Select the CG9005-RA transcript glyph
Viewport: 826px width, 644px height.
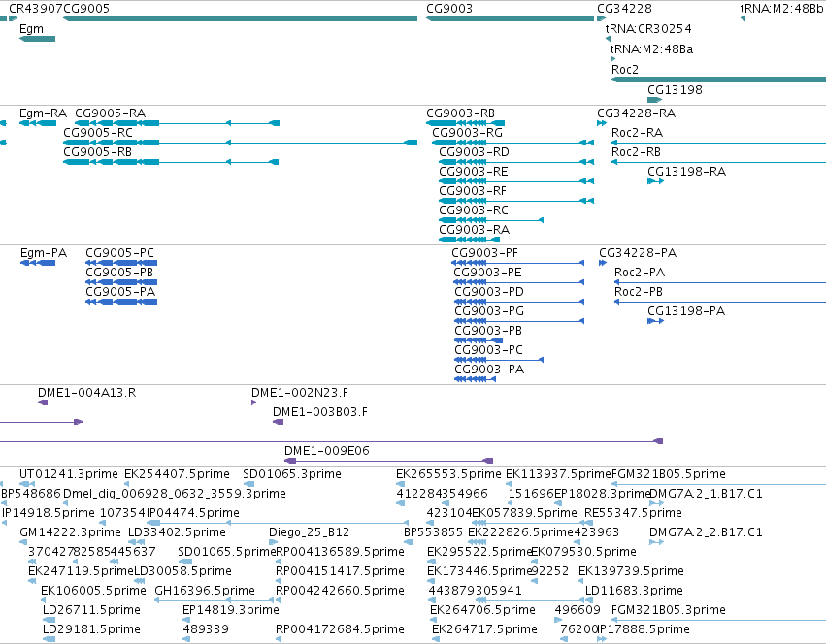point(177,123)
